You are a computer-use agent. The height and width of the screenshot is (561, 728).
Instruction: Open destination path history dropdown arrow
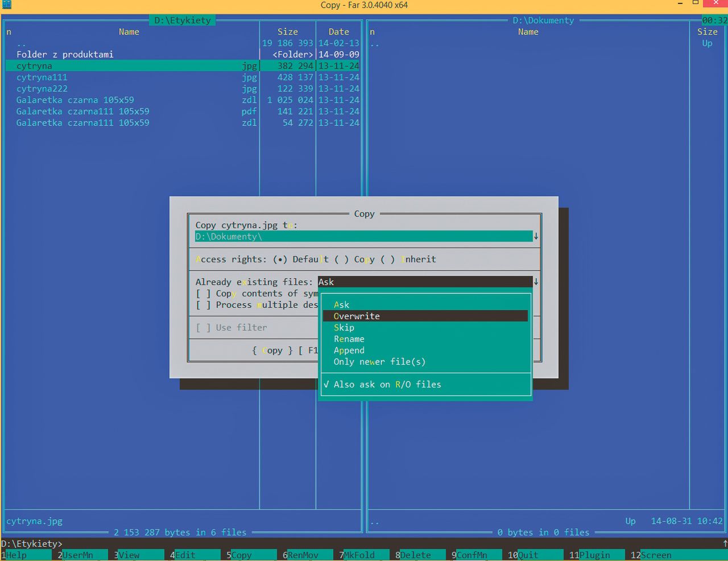(536, 236)
